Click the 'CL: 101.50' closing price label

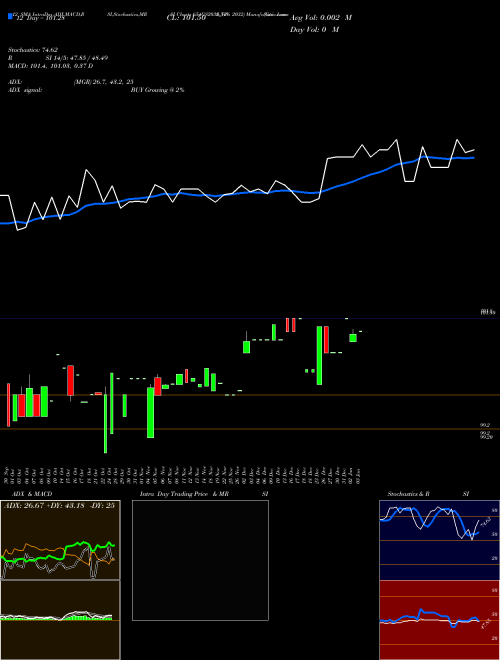click(x=186, y=18)
